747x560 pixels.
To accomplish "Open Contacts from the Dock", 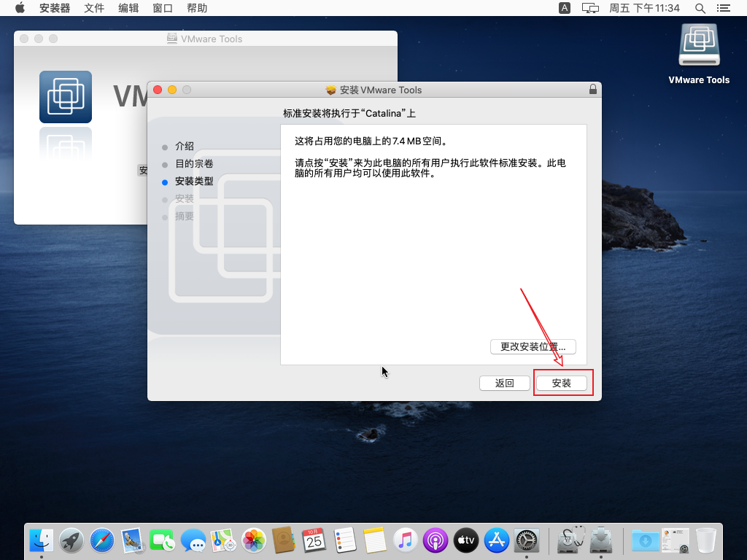I will pyautogui.click(x=284, y=540).
